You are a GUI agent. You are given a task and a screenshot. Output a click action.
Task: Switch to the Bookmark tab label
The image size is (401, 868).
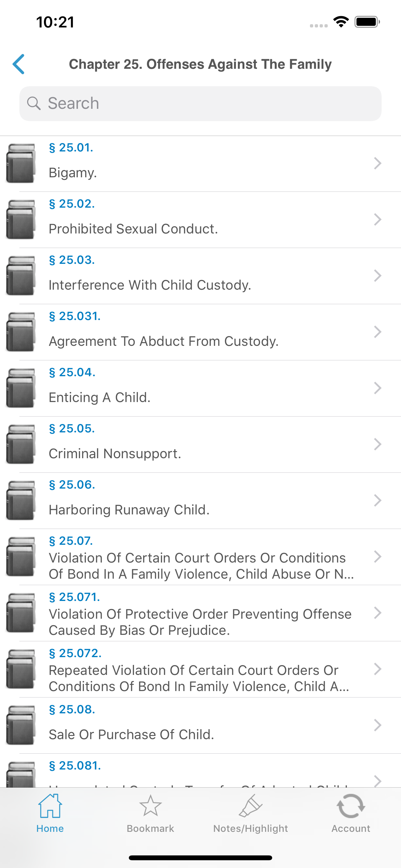(150, 829)
